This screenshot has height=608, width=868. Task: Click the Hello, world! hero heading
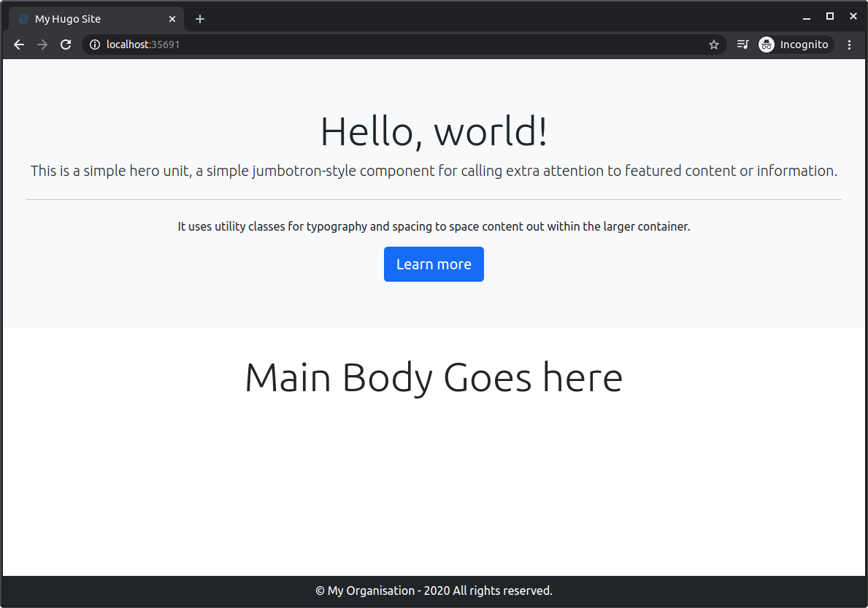(x=434, y=132)
